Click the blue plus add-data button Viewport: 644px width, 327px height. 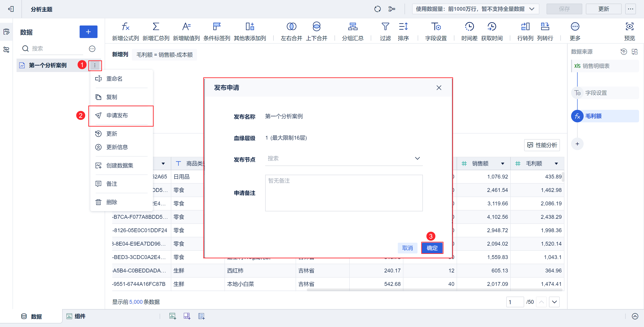coord(88,32)
